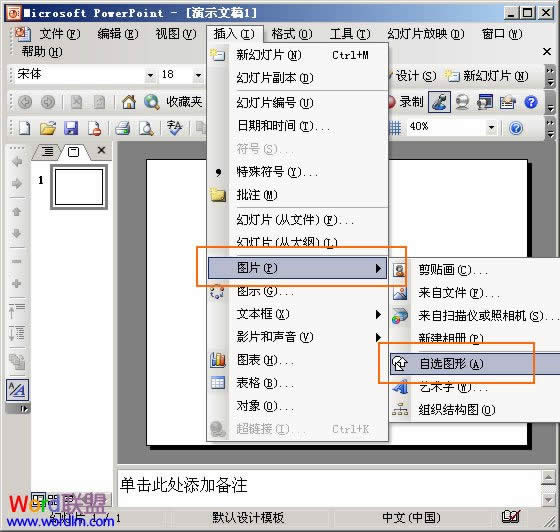This screenshot has height=532, width=560.
Task: Open the View menu
Action: pos(176,34)
